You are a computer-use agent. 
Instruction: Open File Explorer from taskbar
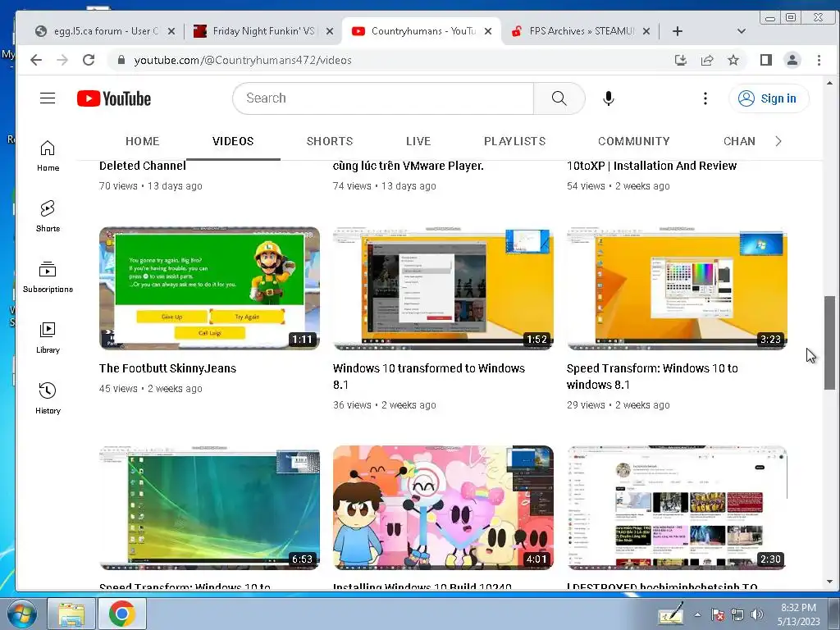tap(71, 614)
